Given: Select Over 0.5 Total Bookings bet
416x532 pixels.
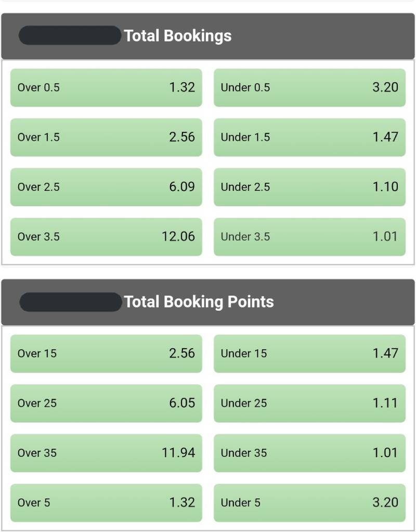Looking at the screenshot, I should click(106, 87).
